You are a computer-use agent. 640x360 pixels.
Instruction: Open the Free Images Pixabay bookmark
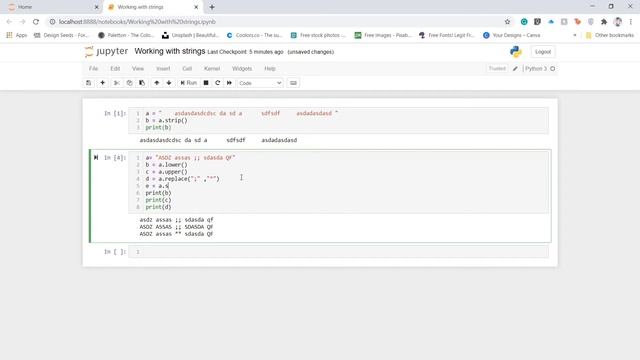point(383,36)
